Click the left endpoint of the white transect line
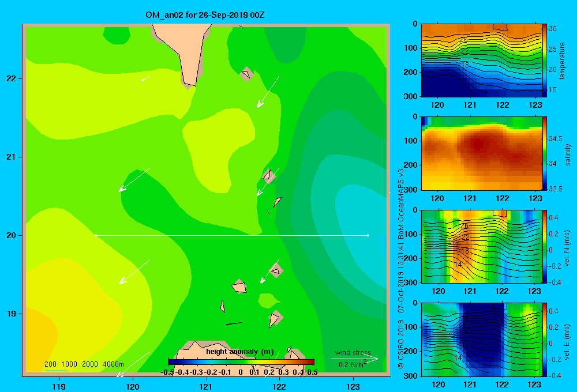The image size is (577, 392). tap(96, 235)
